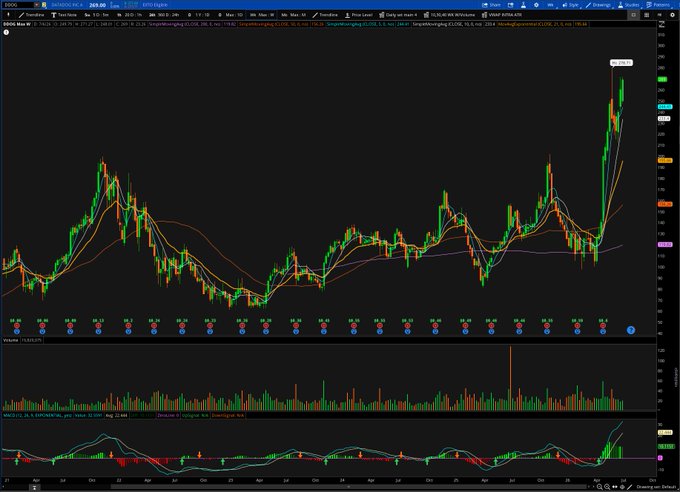Click the horizontal chart scrollbar
The width and height of the screenshot is (680, 492).
point(348,487)
